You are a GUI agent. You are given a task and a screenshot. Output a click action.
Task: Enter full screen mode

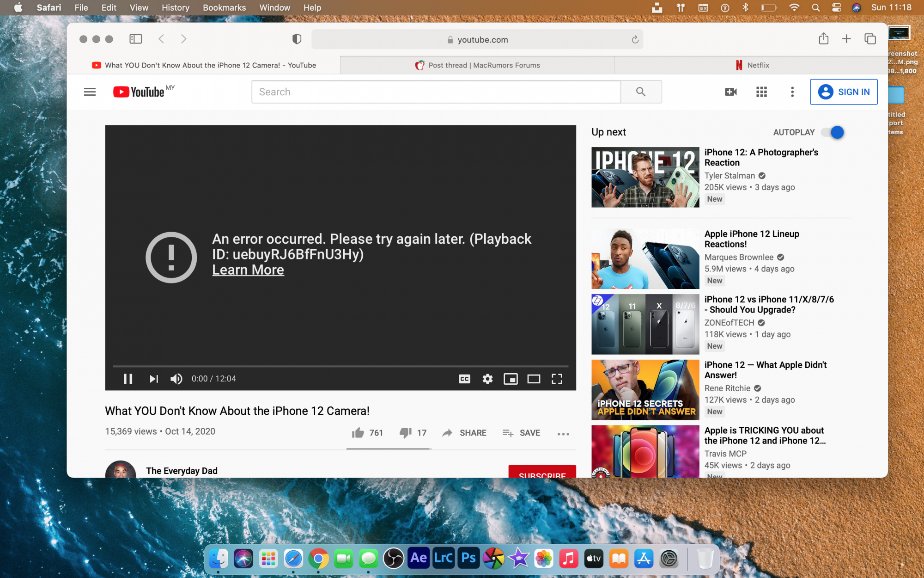point(557,379)
